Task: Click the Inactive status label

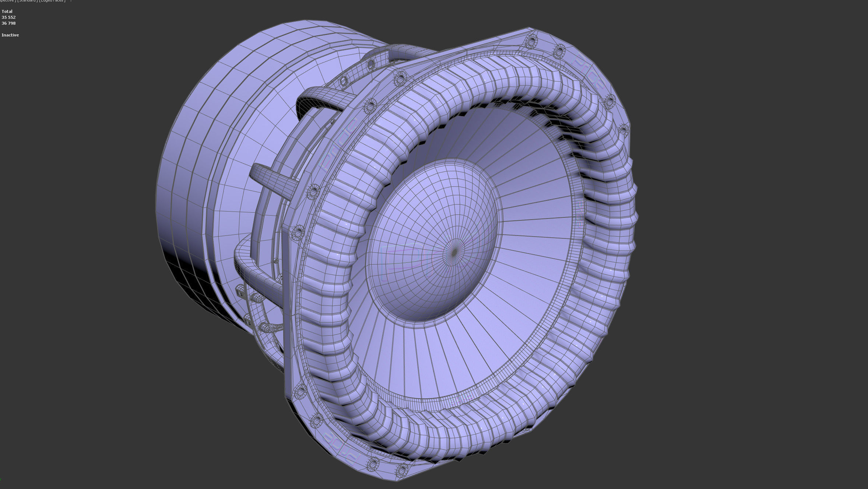Action: pos(10,35)
